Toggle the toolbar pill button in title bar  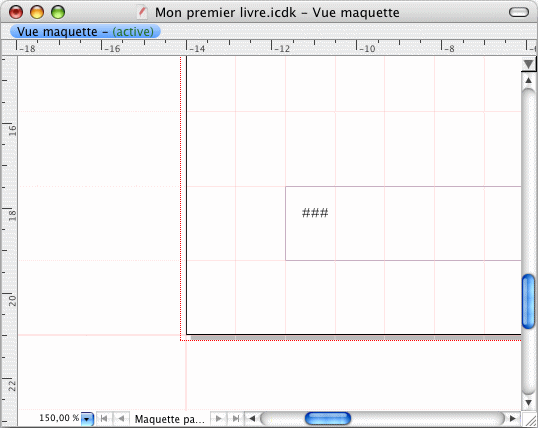point(519,12)
